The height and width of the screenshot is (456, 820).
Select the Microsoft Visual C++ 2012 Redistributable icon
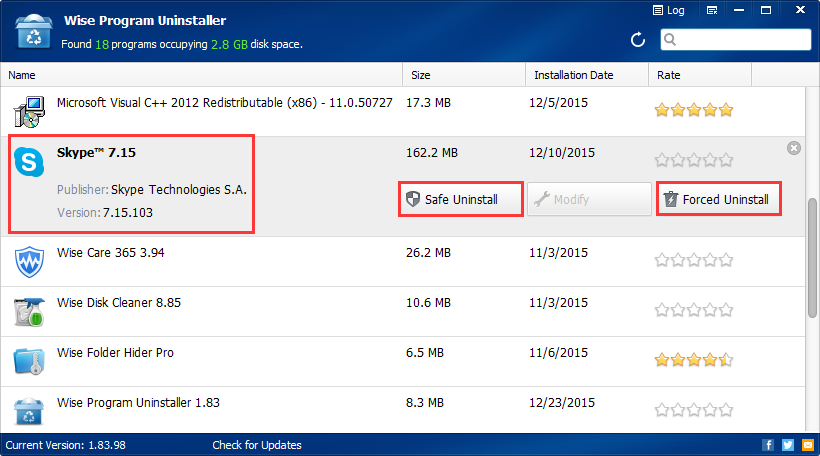coord(29,112)
